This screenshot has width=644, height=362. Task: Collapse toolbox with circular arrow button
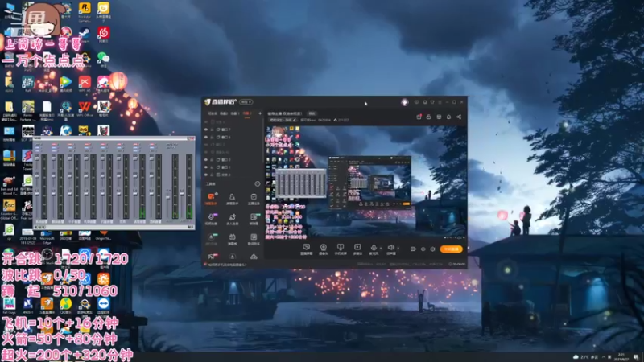(258, 184)
